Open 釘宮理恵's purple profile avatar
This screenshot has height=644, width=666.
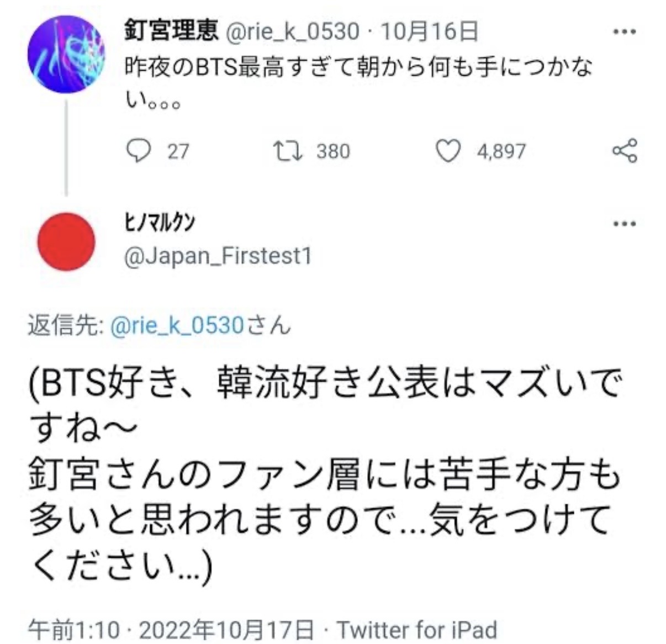point(66,54)
